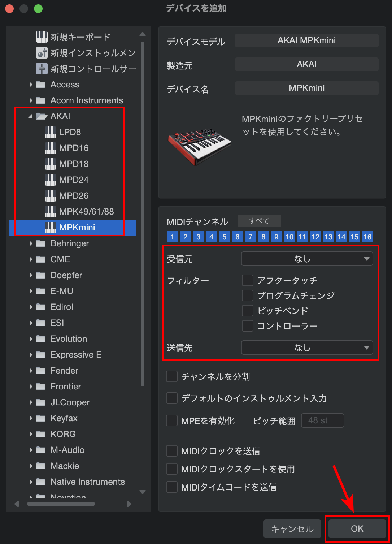Expand the Native Instruments folder triangle
The image size is (392, 544).
pyautogui.click(x=31, y=482)
